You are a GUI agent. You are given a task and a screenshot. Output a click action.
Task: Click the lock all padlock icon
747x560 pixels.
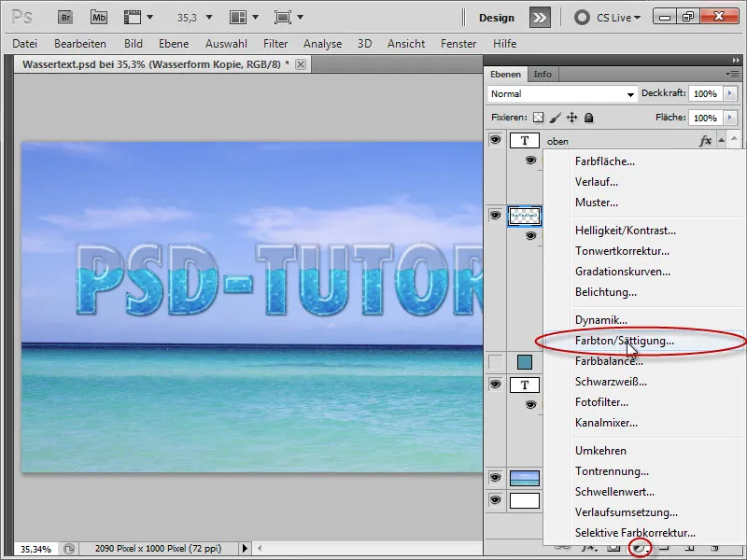pos(588,119)
